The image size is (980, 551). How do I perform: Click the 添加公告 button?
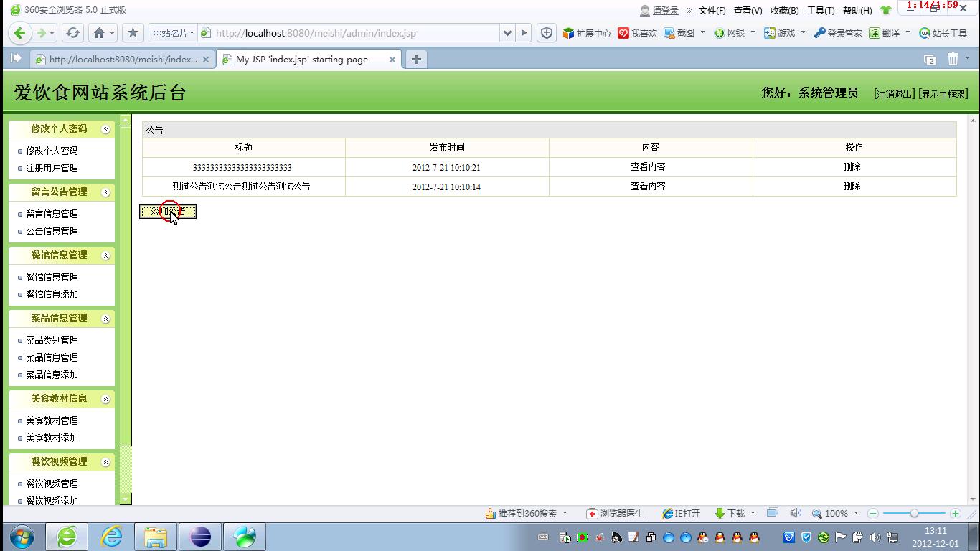click(168, 212)
